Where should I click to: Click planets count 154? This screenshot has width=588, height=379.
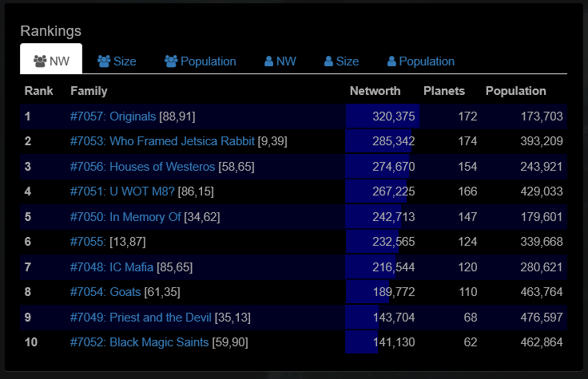pyautogui.click(x=467, y=167)
